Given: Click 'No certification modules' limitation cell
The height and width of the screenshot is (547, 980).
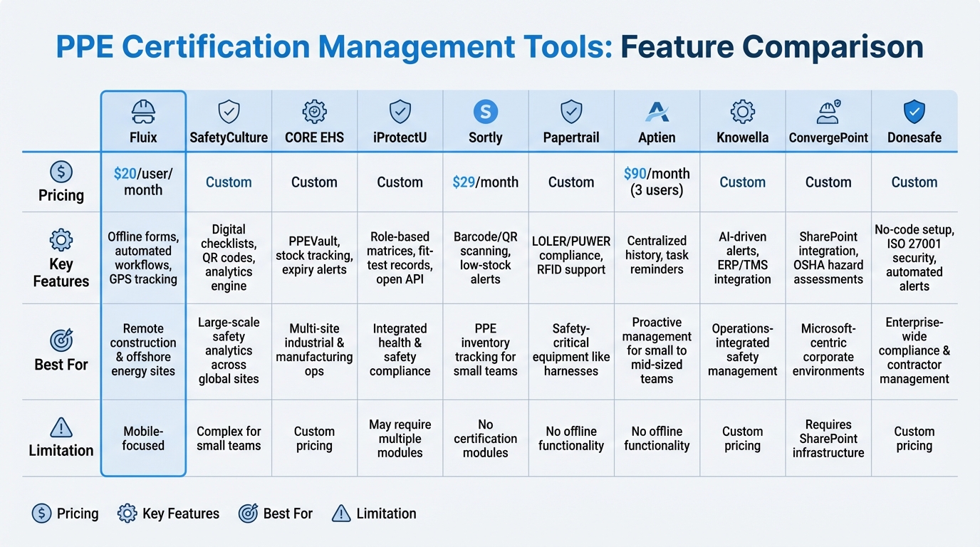Looking at the screenshot, I should 486,438.
